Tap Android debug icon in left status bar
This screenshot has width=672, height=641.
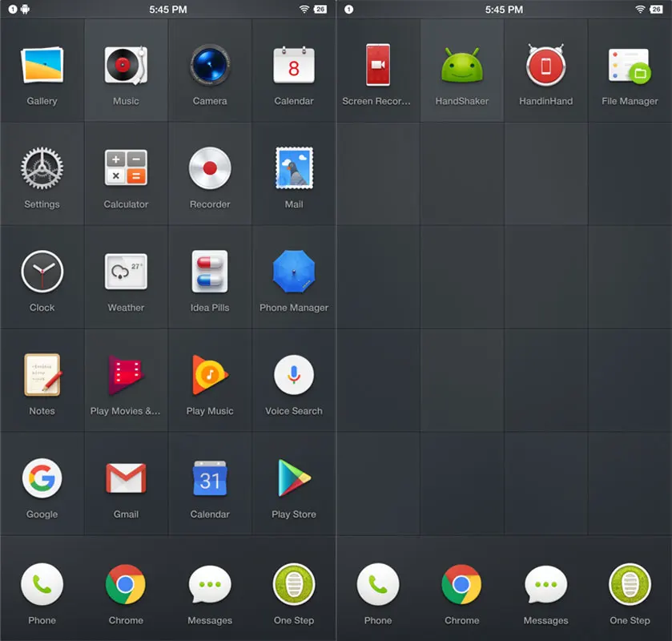click(x=26, y=9)
